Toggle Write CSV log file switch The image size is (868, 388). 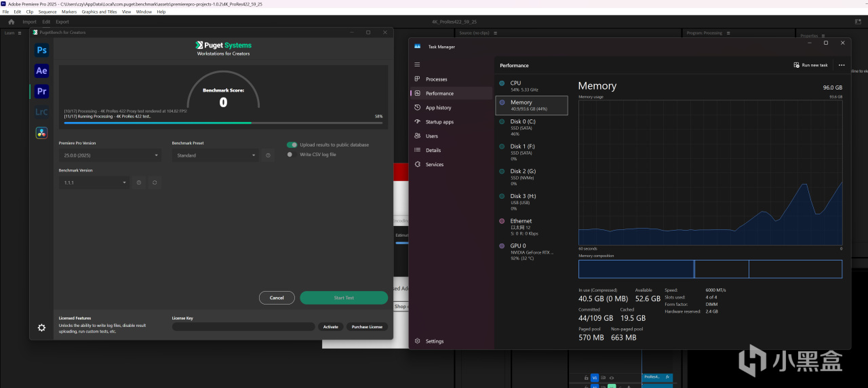290,154
